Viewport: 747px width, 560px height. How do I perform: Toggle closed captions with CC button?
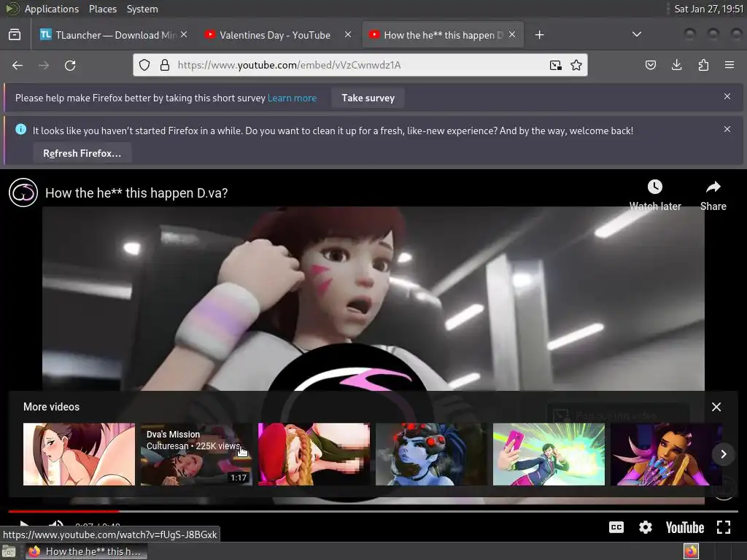pos(616,527)
